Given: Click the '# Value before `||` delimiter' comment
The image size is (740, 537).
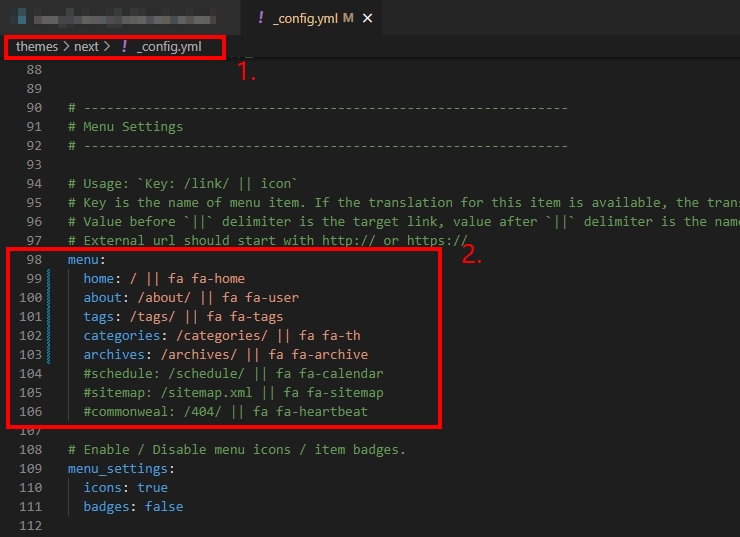Looking at the screenshot, I should [x=404, y=221].
